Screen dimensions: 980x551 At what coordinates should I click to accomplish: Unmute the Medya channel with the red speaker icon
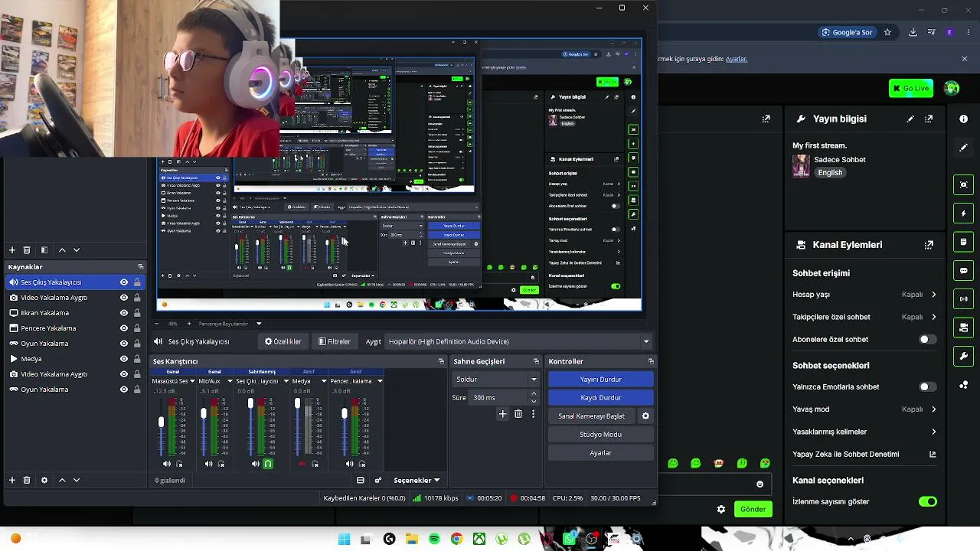(302, 464)
